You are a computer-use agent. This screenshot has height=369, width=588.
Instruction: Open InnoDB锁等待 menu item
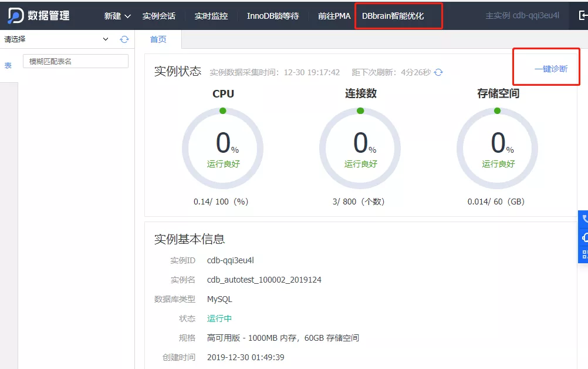click(273, 16)
